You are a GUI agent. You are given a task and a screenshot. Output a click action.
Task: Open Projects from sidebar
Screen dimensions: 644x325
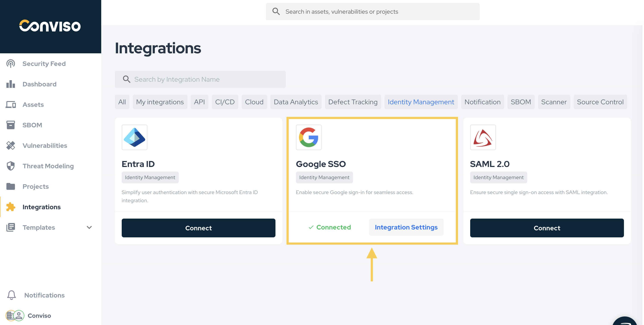click(35, 186)
